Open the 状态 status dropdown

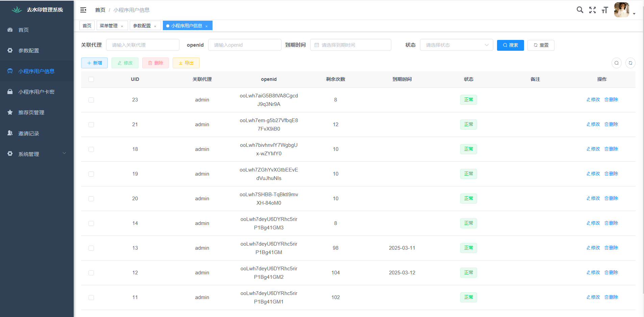point(456,45)
